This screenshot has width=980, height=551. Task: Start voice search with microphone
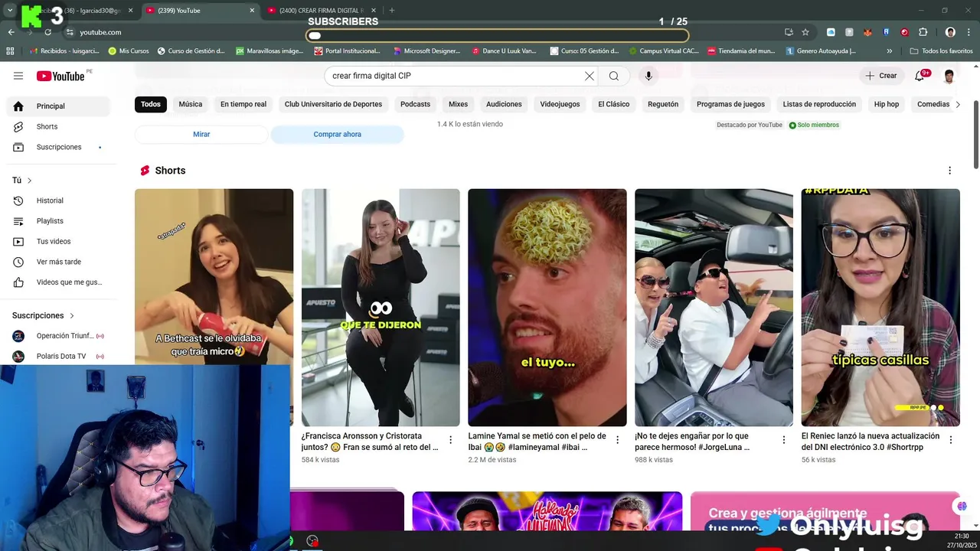click(x=648, y=76)
